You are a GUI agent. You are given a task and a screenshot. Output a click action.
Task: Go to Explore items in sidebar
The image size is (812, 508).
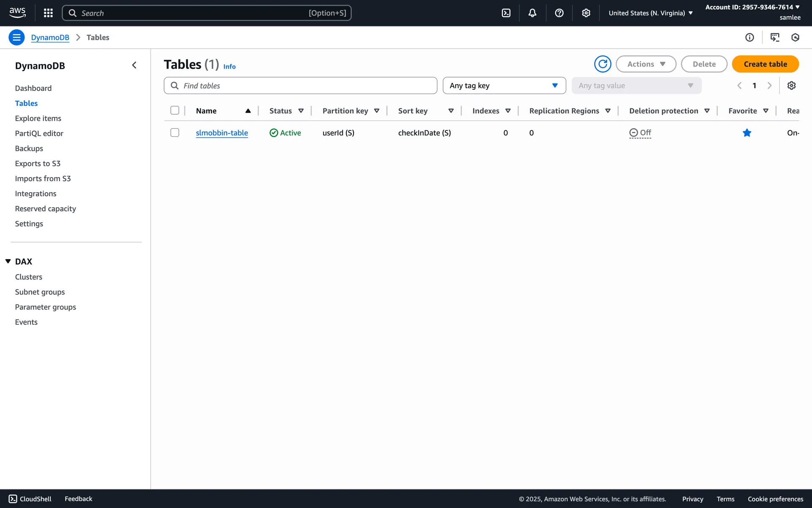coord(38,118)
